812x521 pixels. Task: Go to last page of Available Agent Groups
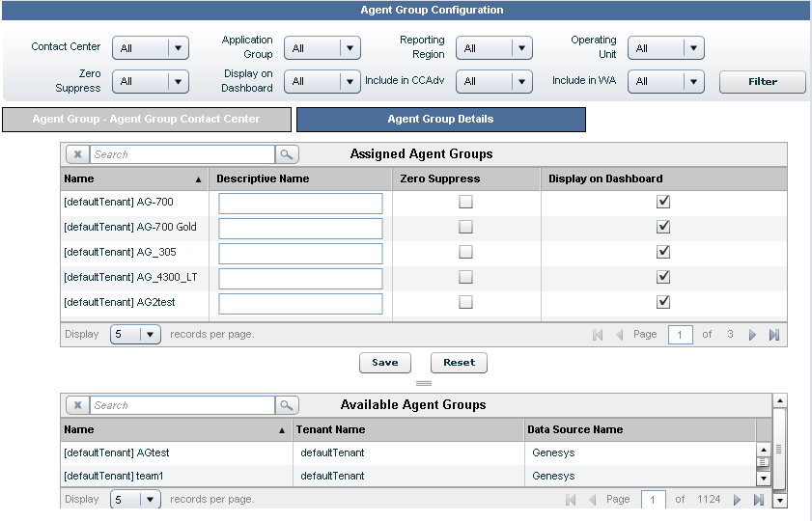coord(759,500)
